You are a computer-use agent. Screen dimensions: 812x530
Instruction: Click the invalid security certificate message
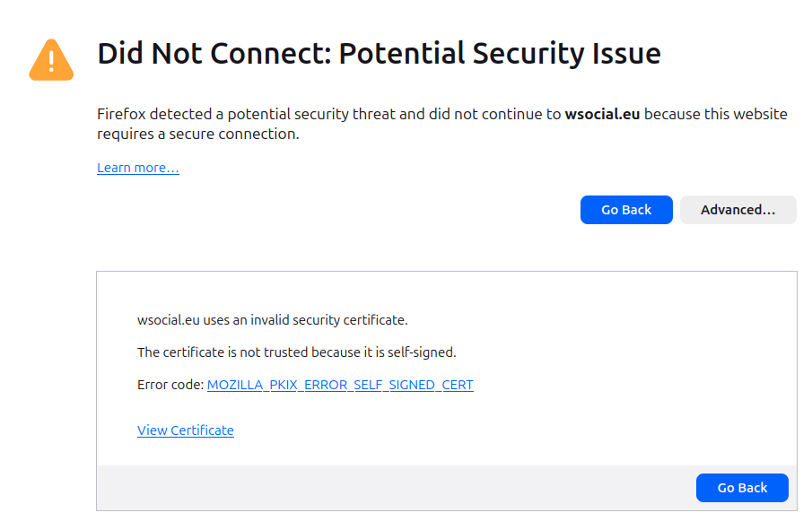[x=272, y=319]
